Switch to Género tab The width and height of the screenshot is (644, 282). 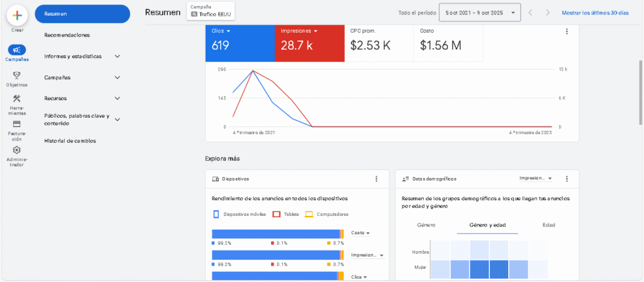426,225
